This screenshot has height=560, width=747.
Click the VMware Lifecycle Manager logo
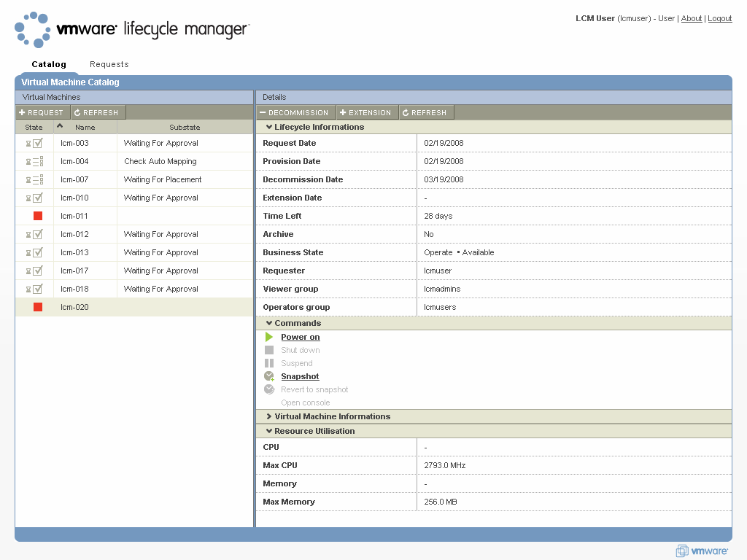[x=132, y=29]
